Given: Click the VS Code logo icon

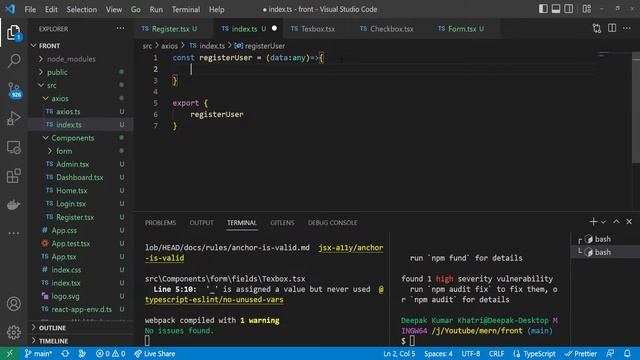Looking at the screenshot, I should click(x=10, y=9).
